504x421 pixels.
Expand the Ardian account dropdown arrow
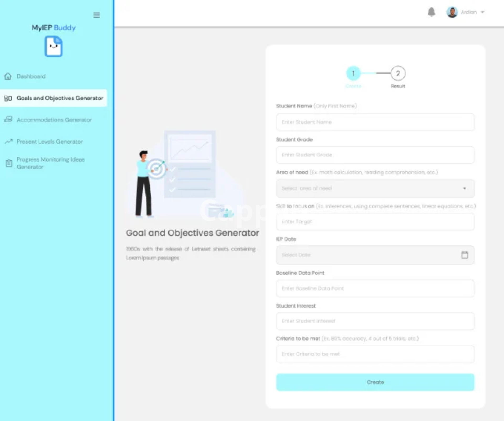(482, 12)
